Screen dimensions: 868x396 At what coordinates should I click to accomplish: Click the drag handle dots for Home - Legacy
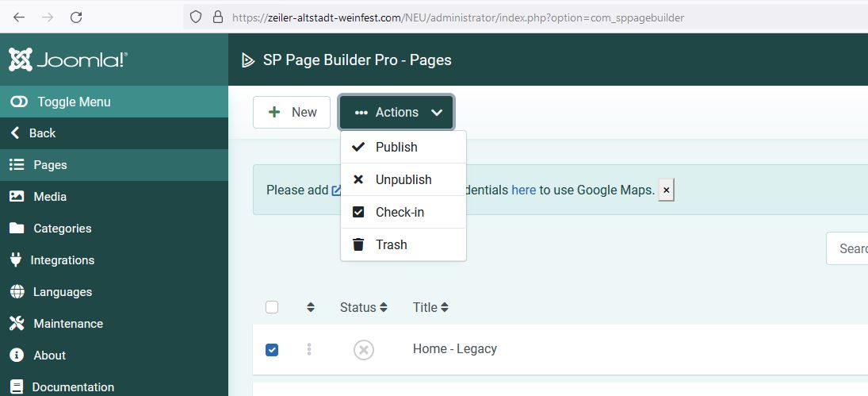[x=309, y=349]
